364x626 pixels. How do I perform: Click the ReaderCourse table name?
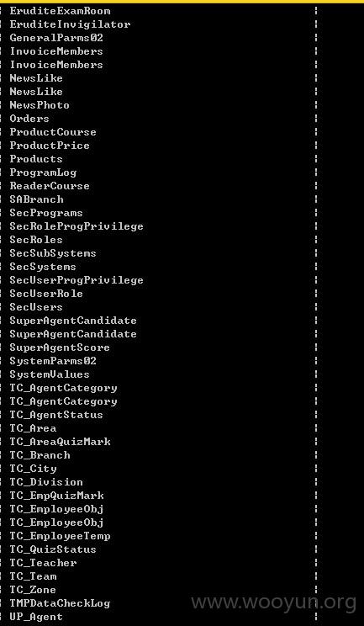pos(50,186)
